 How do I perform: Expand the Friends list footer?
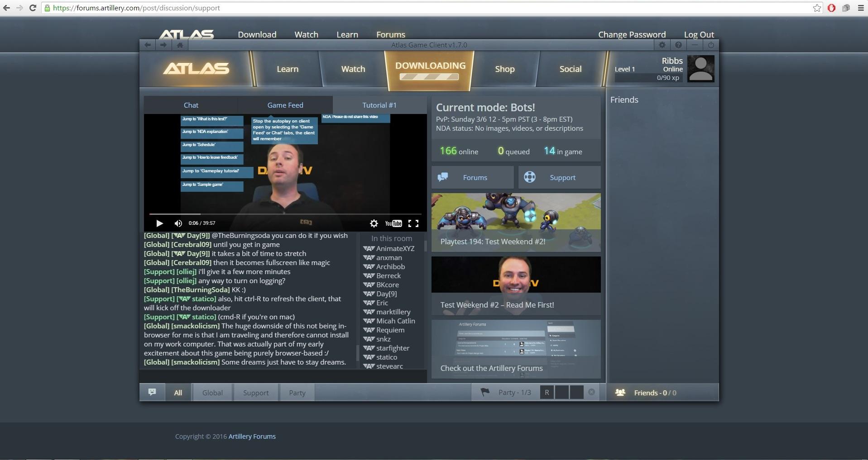(x=655, y=393)
